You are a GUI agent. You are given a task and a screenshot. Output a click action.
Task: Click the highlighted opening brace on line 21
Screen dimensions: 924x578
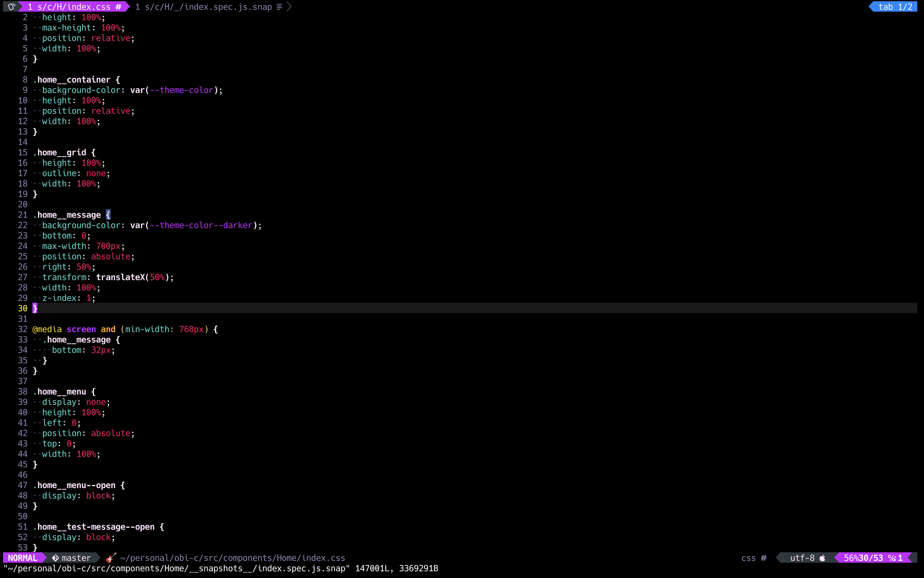tap(108, 214)
